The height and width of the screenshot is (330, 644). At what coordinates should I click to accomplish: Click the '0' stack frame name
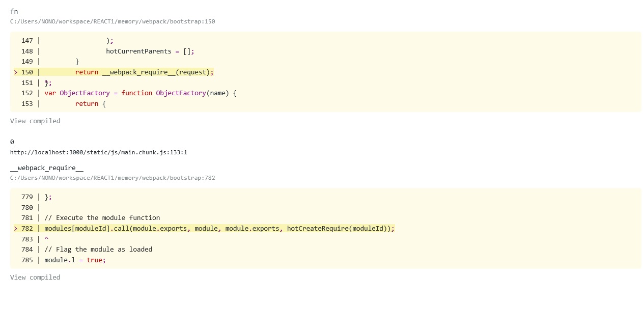(12, 142)
